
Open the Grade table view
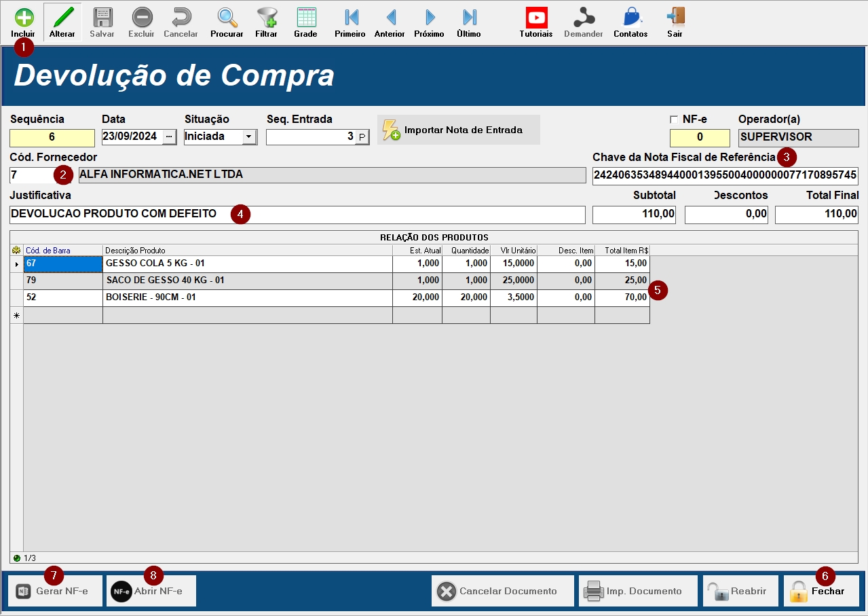coord(305,18)
